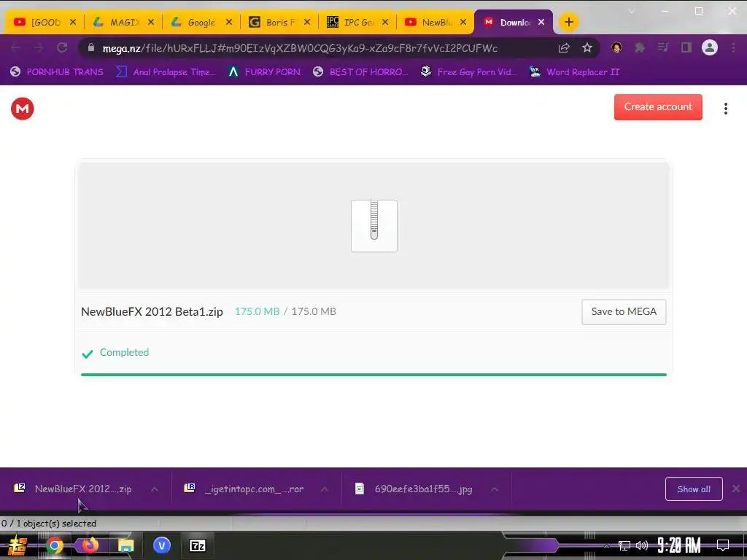747x560 pixels.
Task: Open Chrome's three-dot menu
Action: (734, 47)
